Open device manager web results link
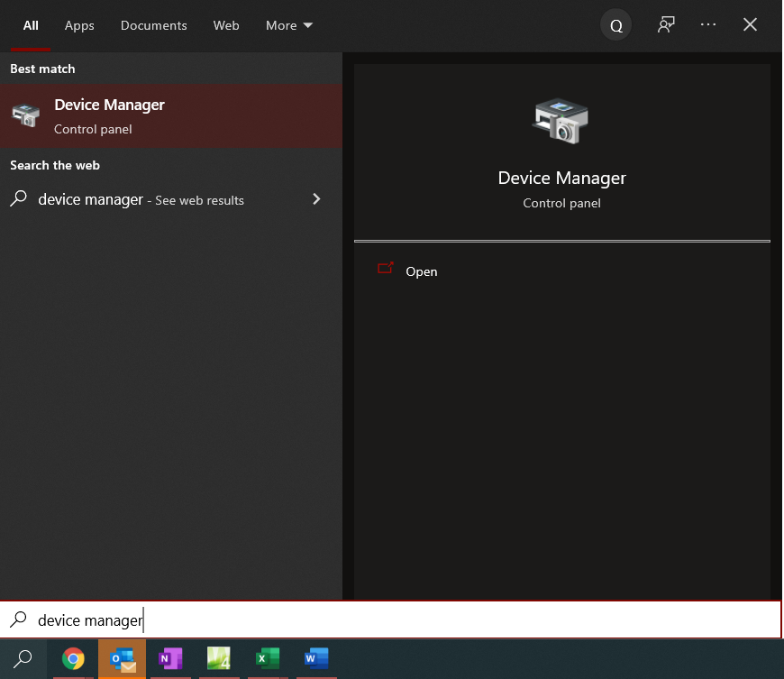The height and width of the screenshot is (679, 784). coord(140,199)
